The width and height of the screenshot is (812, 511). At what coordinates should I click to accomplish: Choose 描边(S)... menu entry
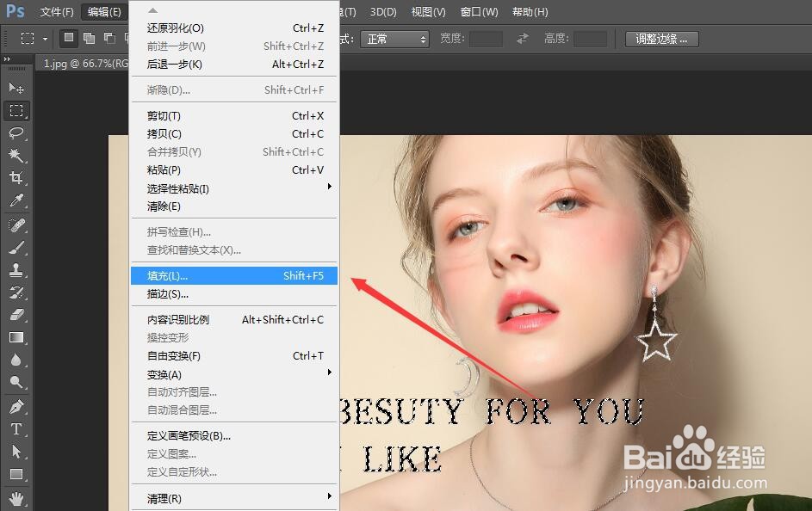coord(234,293)
